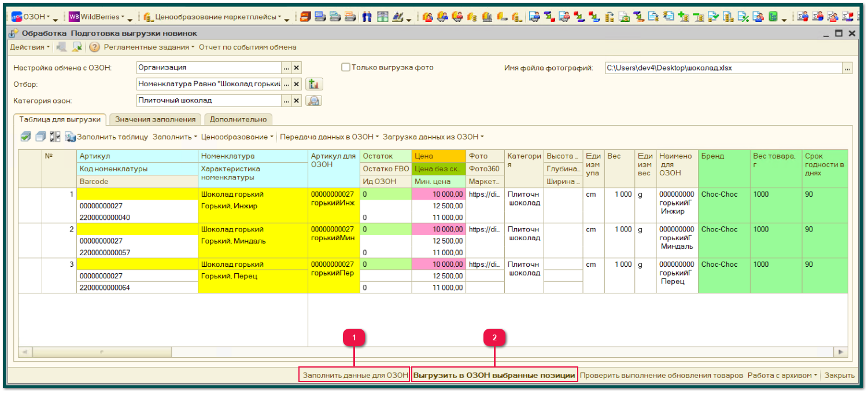Click Проверить выполнение обновления товаров
This screenshot has width=868, height=393.
pos(661,375)
